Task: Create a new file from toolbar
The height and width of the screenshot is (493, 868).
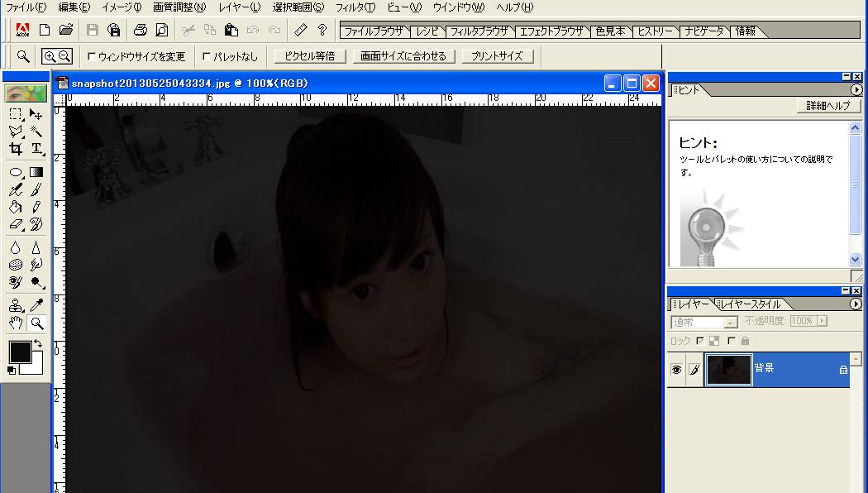Action: (45, 30)
